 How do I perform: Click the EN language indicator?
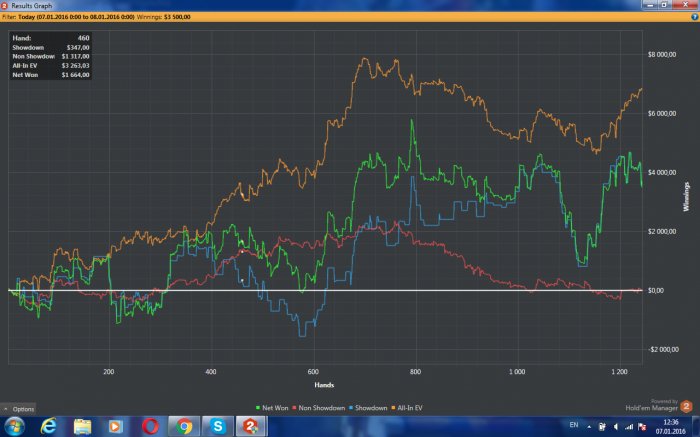574,425
